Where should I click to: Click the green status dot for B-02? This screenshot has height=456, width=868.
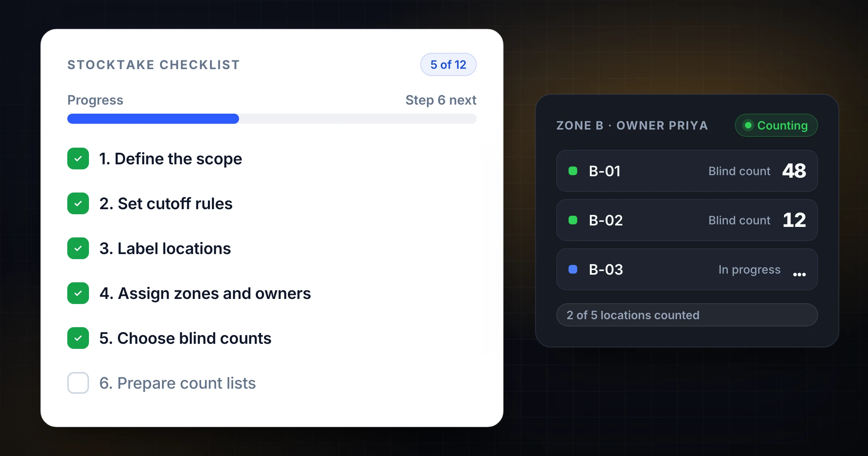(573, 220)
